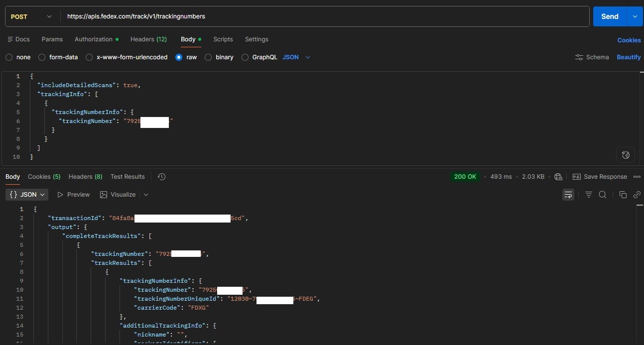Screen dimensions: 644x345
Task: Expand the Send button arrow options
Action: point(635,16)
